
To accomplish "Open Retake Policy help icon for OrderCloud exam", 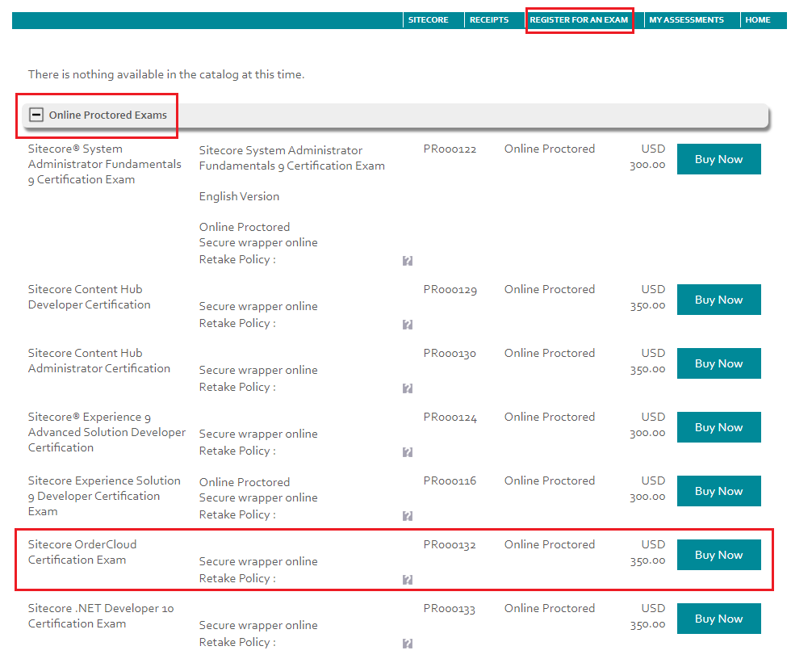I will click(x=408, y=579).
